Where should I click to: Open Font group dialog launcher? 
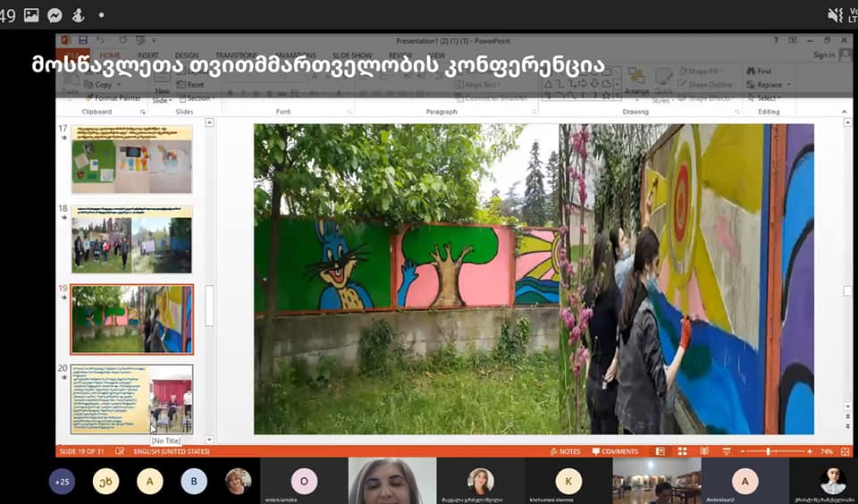click(x=349, y=112)
